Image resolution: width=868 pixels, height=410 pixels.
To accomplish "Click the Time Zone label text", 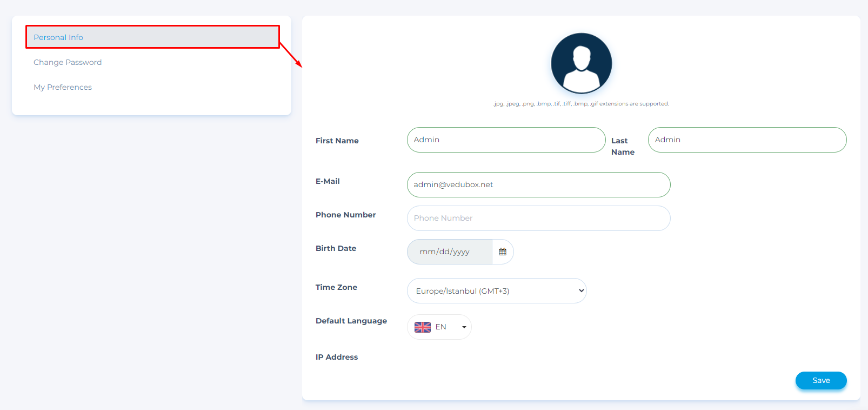I will [336, 287].
